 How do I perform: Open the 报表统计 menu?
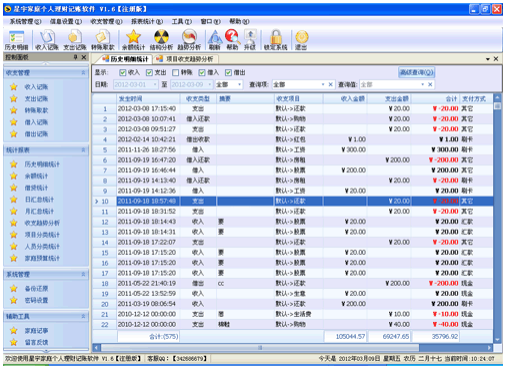pyautogui.click(x=147, y=22)
